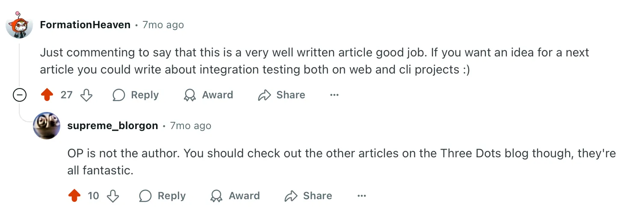Visit the FormationHeaven username link
The width and height of the screenshot is (644, 218).
pyautogui.click(x=85, y=25)
